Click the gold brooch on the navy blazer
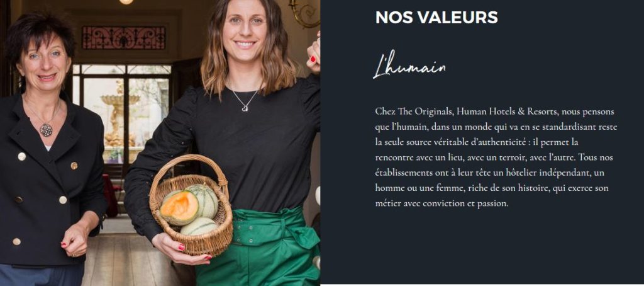The width and height of the screenshot is (644, 286). click(74, 166)
